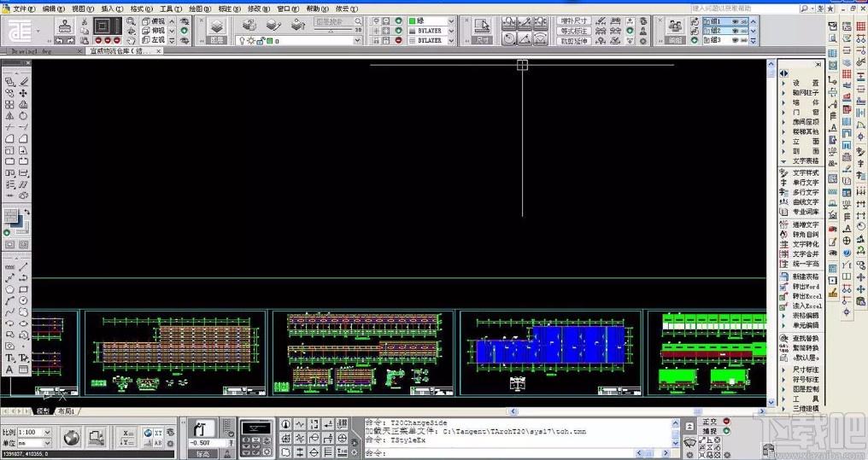Image resolution: width=868 pixels, height=460 pixels.
Task: Select the single-line text A tool
Action: 9,370
